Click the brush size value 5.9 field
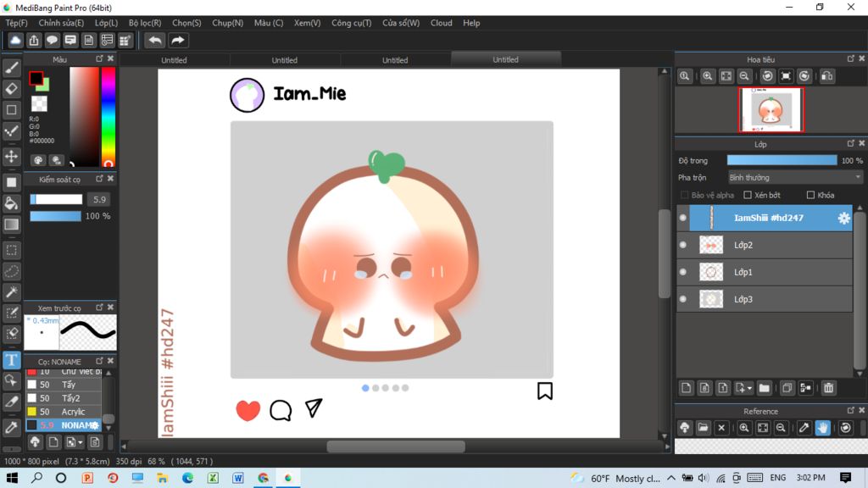Screen dimensions: 868x488 click(100, 199)
